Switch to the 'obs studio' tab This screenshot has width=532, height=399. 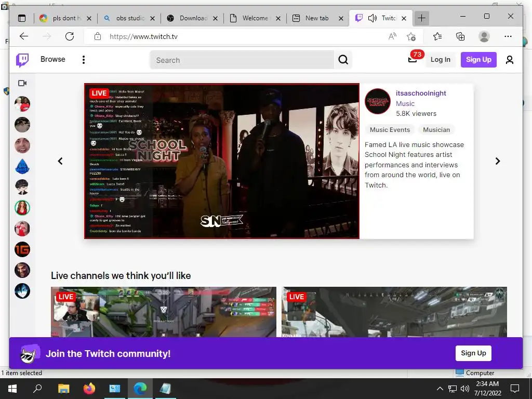(x=129, y=18)
